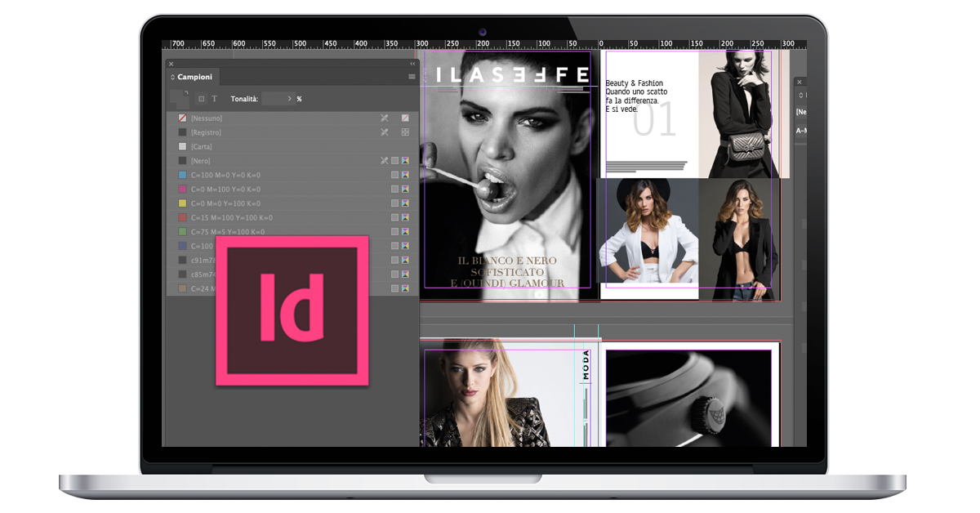Toggle formatting affects container button

pyautogui.click(x=202, y=99)
